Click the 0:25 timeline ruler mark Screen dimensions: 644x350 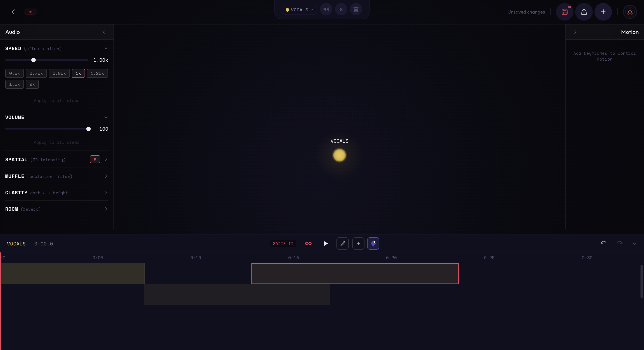pos(489,258)
